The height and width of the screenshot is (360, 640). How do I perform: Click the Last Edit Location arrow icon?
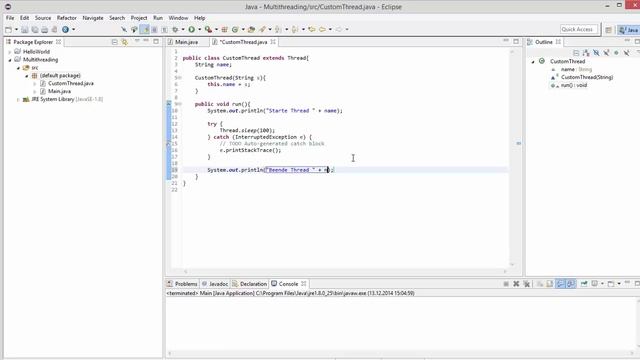(312, 29)
